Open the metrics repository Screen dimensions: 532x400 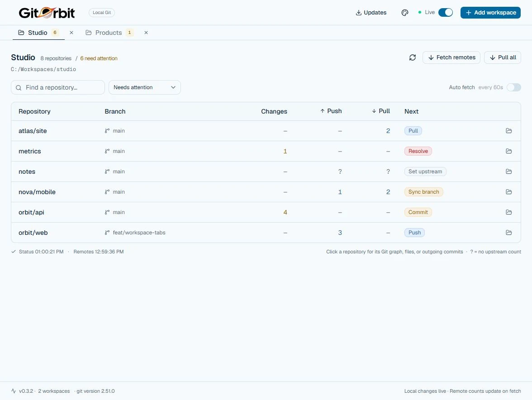[x=29, y=151]
